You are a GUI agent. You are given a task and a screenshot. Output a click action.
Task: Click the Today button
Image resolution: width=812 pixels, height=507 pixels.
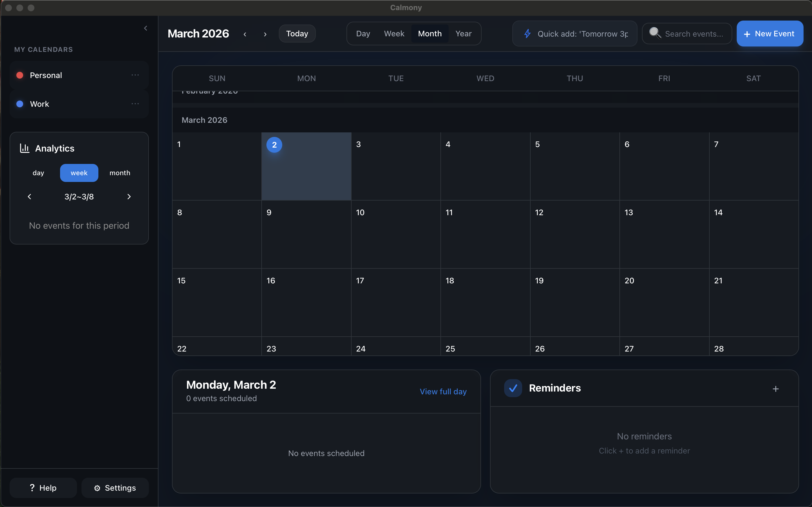(x=297, y=34)
